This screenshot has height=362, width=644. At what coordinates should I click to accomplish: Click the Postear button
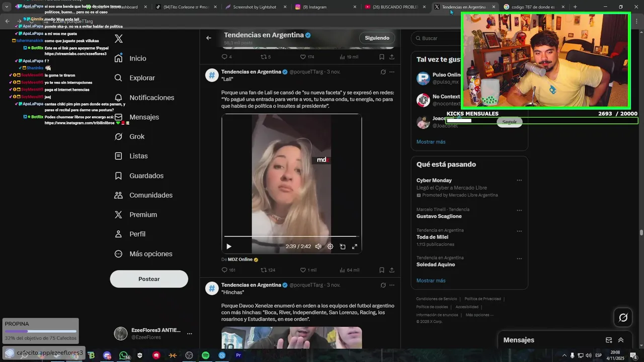click(149, 279)
